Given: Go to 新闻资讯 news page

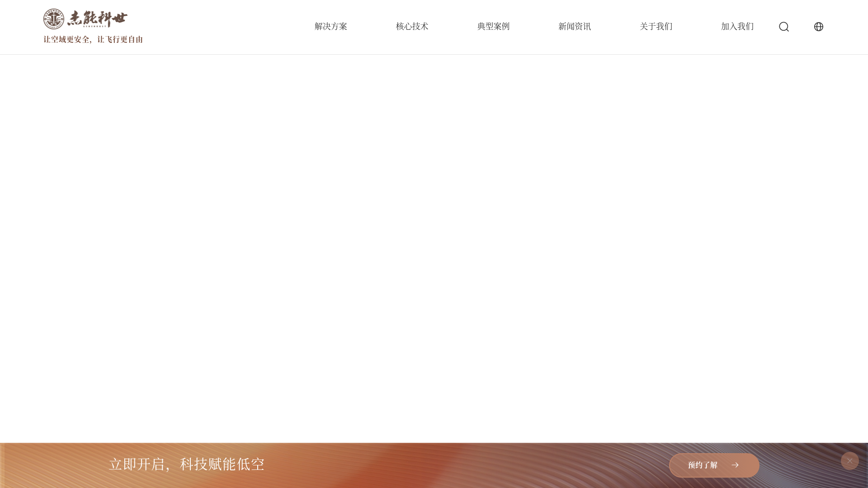Looking at the screenshot, I should click(575, 27).
